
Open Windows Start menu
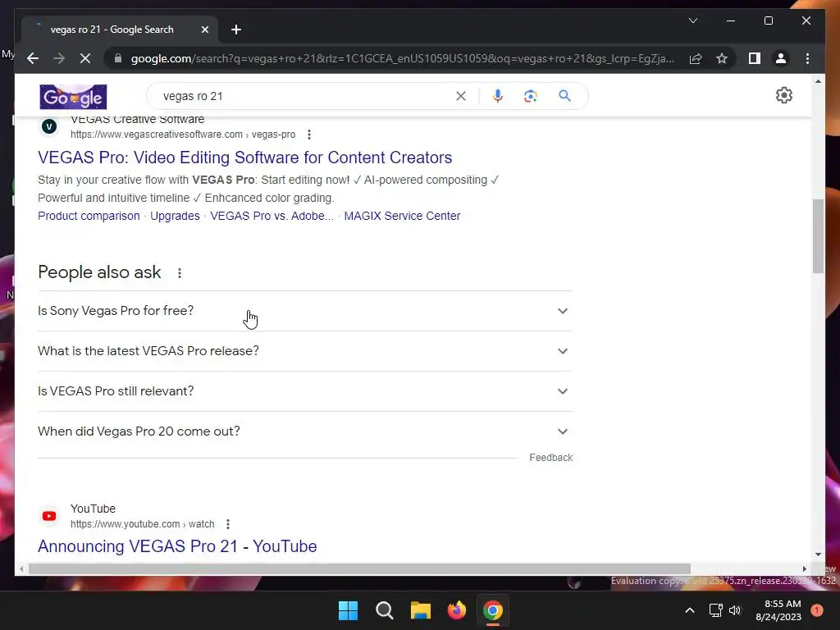point(348,610)
